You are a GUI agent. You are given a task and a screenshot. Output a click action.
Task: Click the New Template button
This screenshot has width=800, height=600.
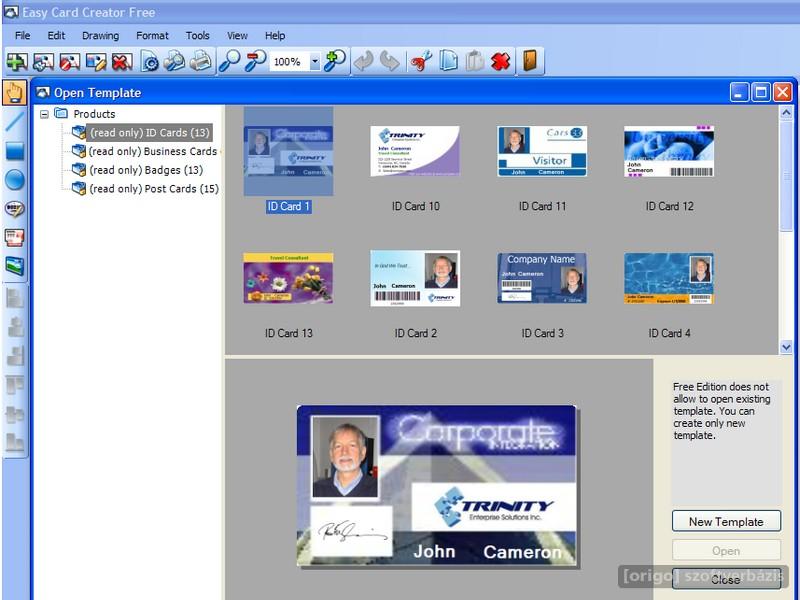pyautogui.click(x=726, y=521)
